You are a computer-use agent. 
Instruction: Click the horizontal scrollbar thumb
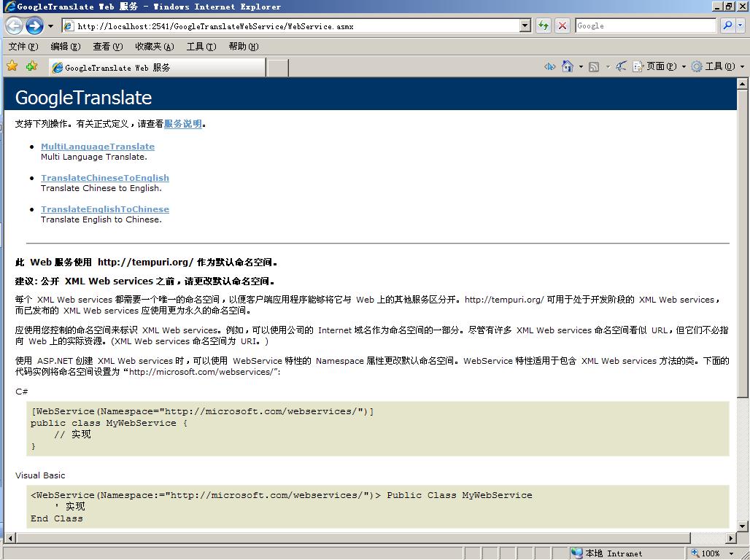[x=352, y=538]
